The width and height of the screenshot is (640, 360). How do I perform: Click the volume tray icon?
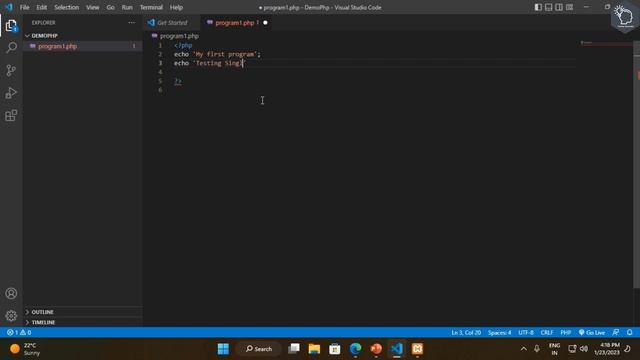pyautogui.click(x=584, y=349)
